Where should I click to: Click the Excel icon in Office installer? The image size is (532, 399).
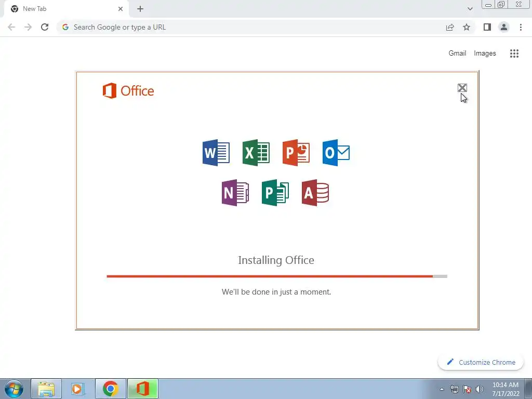(256, 153)
